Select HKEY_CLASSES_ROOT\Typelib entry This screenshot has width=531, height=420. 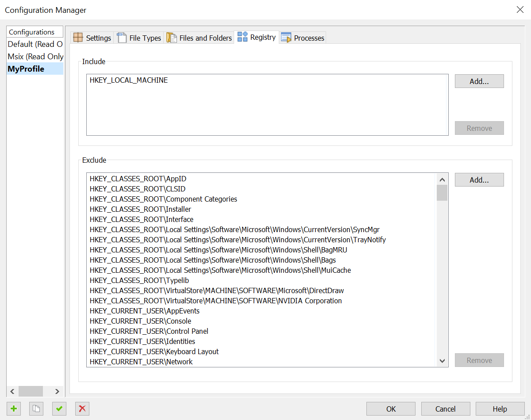pos(139,281)
